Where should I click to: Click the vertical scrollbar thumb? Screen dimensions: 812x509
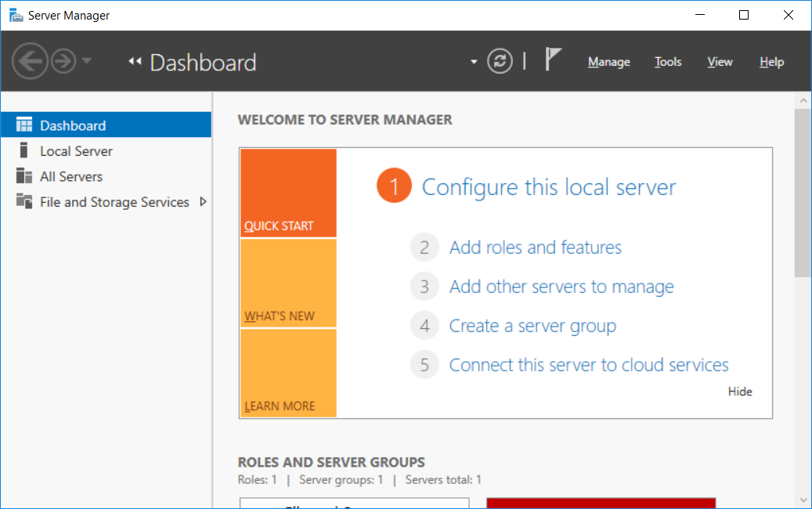[803, 193]
